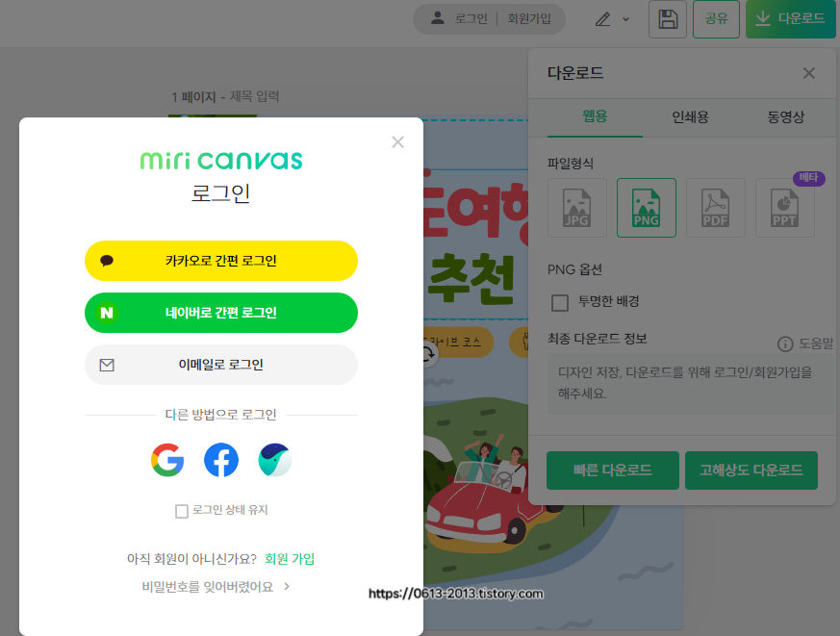This screenshot has height=636, width=840.
Task: Start 빠른 다운로드
Action: 612,471
